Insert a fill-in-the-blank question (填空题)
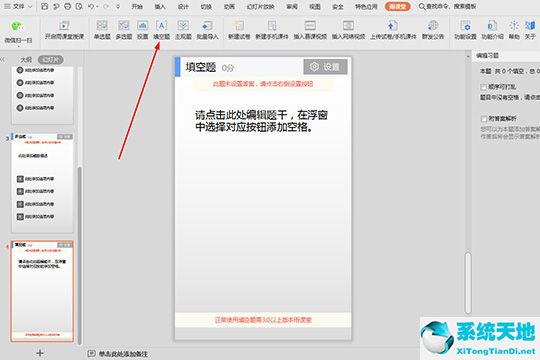Viewport: 540px width, 360px height. point(162,30)
